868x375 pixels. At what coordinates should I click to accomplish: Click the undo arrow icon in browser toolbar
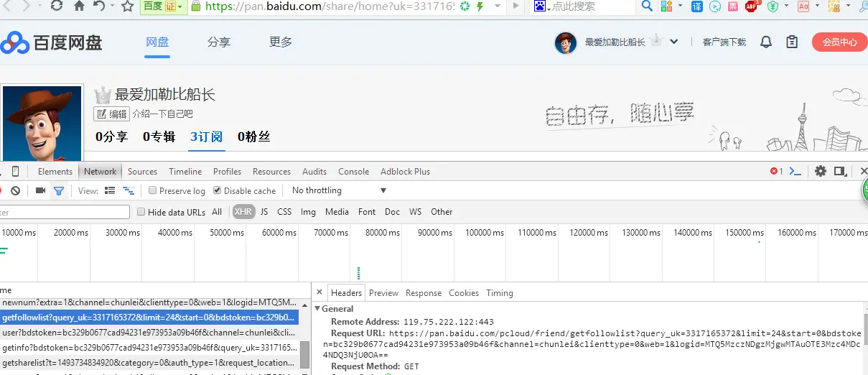(x=99, y=6)
